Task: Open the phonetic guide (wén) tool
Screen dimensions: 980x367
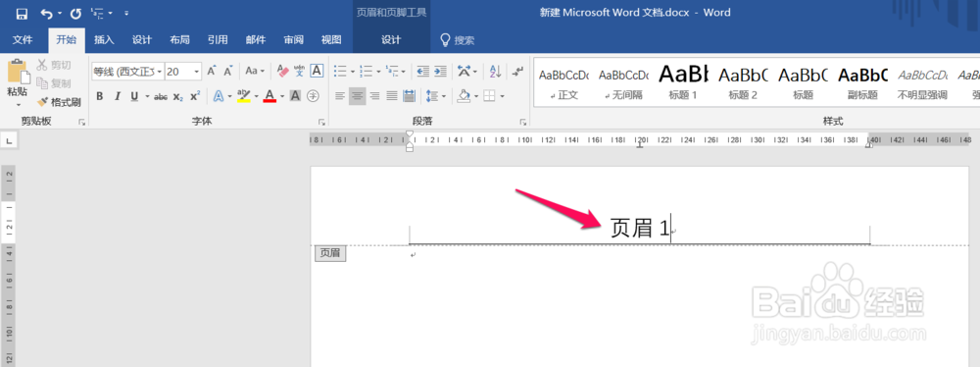Action: (299, 72)
